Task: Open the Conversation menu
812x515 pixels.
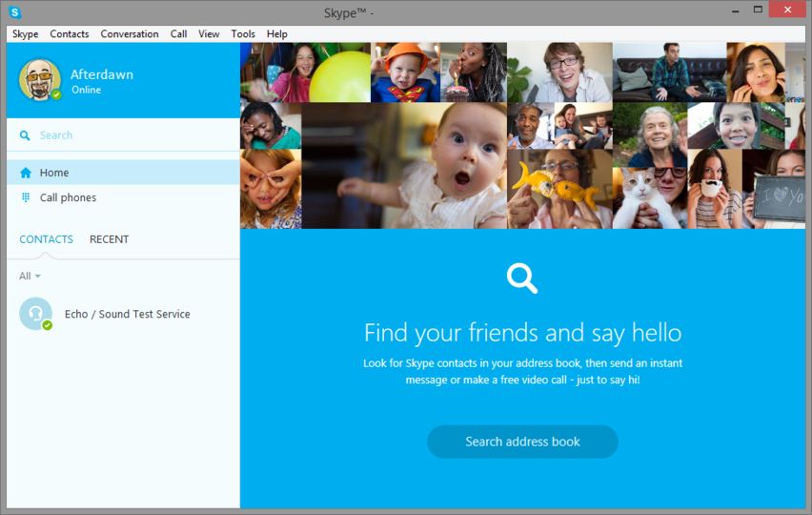Action: coord(130,34)
